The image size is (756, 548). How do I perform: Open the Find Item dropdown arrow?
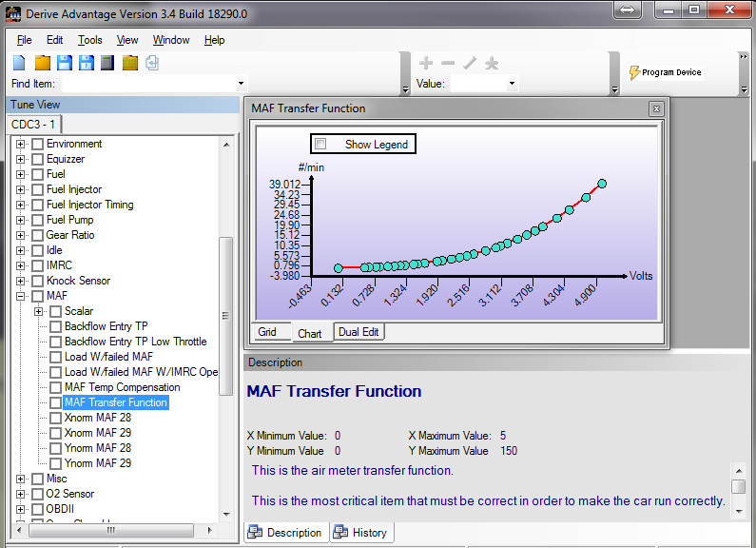point(241,84)
